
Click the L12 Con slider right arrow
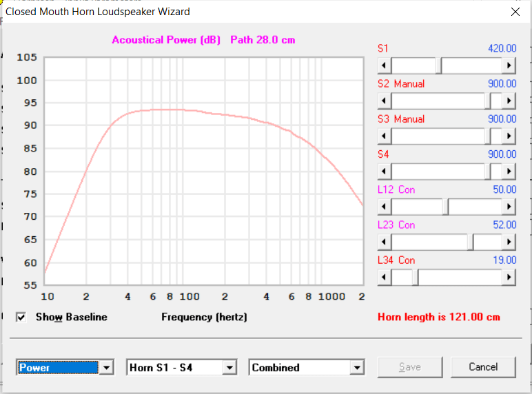point(509,207)
